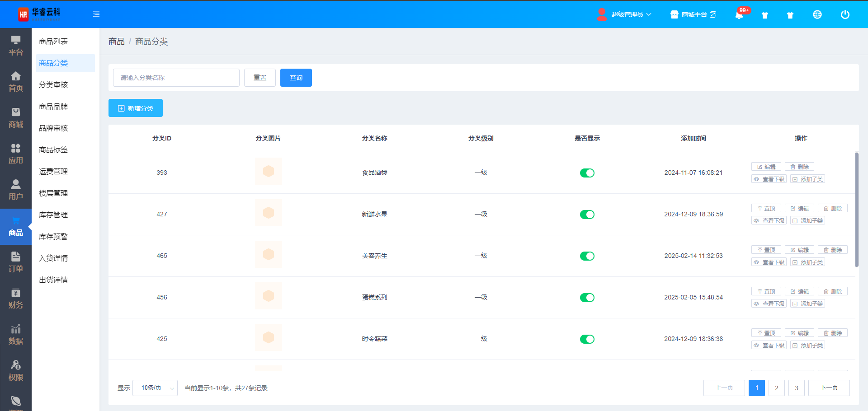The height and width of the screenshot is (411, 868).
Task: Open 库存管理 menu item
Action: click(x=53, y=215)
